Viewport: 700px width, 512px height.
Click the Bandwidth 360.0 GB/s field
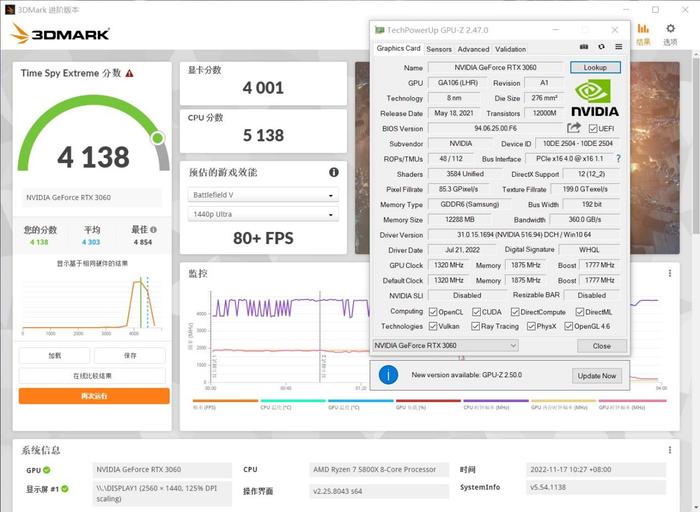[585, 220]
